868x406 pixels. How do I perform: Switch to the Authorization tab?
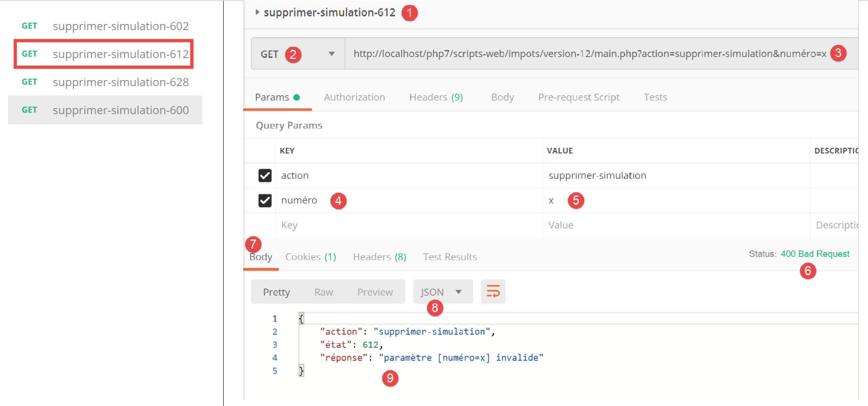pyautogui.click(x=354, y=97)
